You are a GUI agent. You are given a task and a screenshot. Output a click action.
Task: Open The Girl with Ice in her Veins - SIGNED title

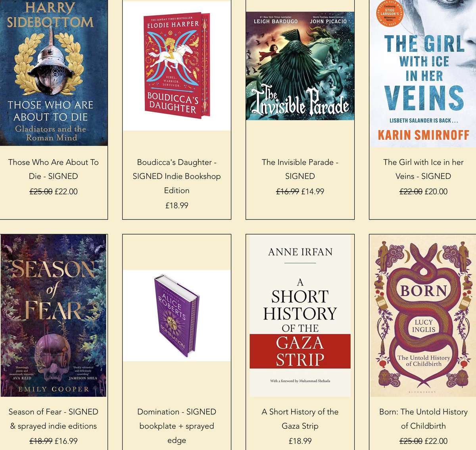click(x=423, y=169)
